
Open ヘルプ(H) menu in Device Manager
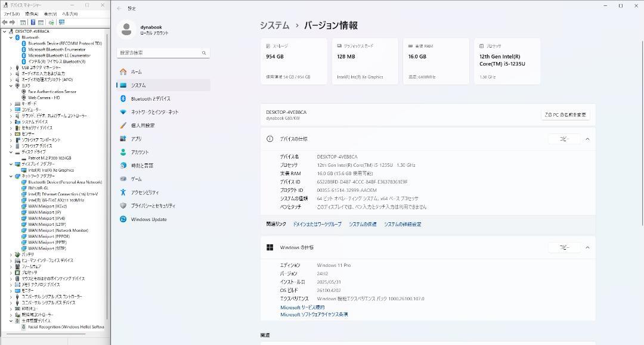tap(70, 14)
